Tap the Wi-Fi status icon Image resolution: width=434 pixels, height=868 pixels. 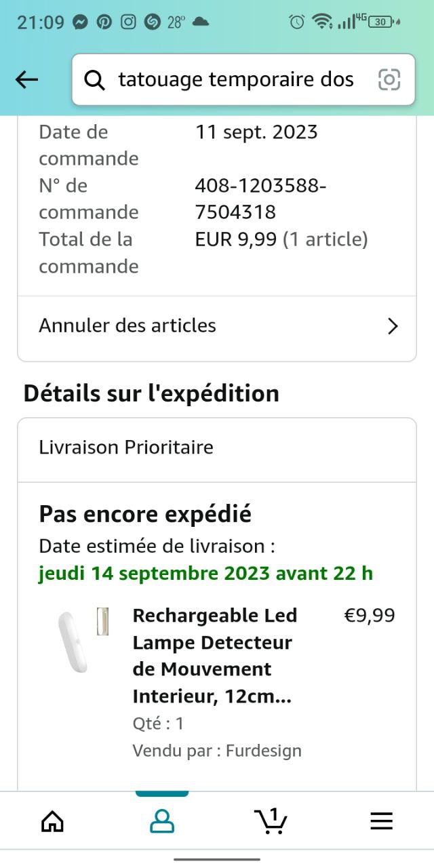pyautogui.click(x=321, y=22)
